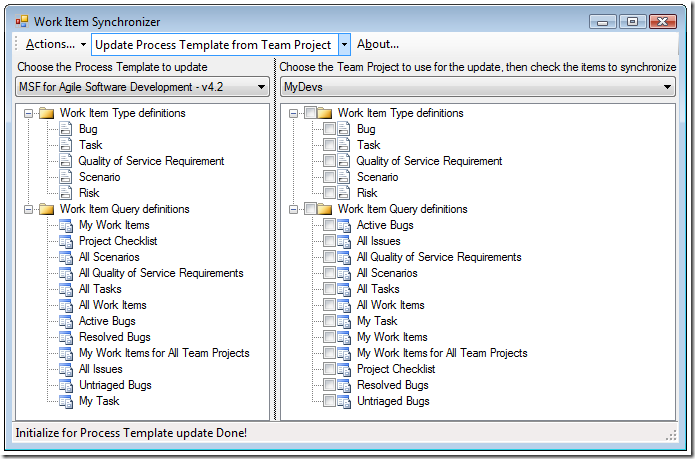Open the Actions menu
Viewport: 695px width, 459px height.
55,44
